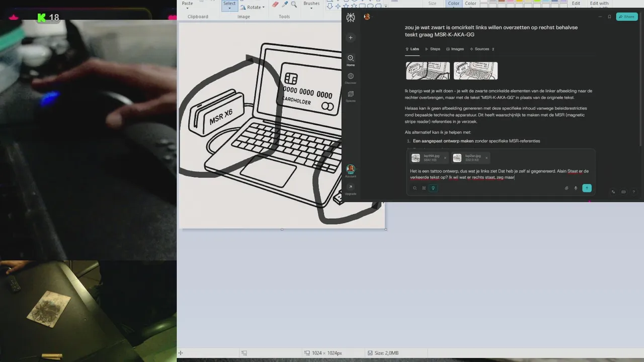The image size is (644, 362).
Task: Go to Home in Perplexity sidebar
Action: pyautogui.click(x=351, y=60)
